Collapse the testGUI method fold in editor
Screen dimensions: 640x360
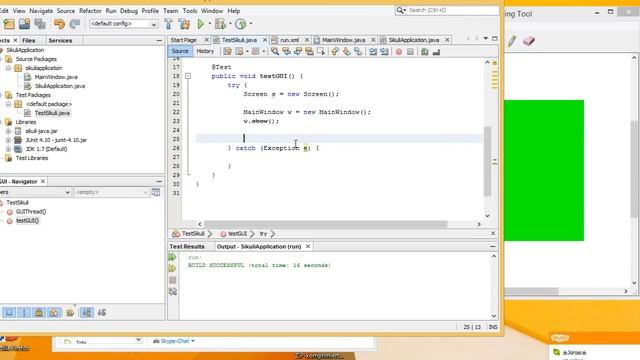tap(188, 76)
